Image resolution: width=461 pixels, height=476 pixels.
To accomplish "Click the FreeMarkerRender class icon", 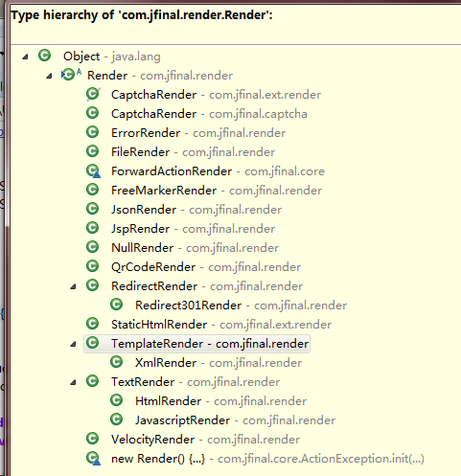I will click(93, 190).
